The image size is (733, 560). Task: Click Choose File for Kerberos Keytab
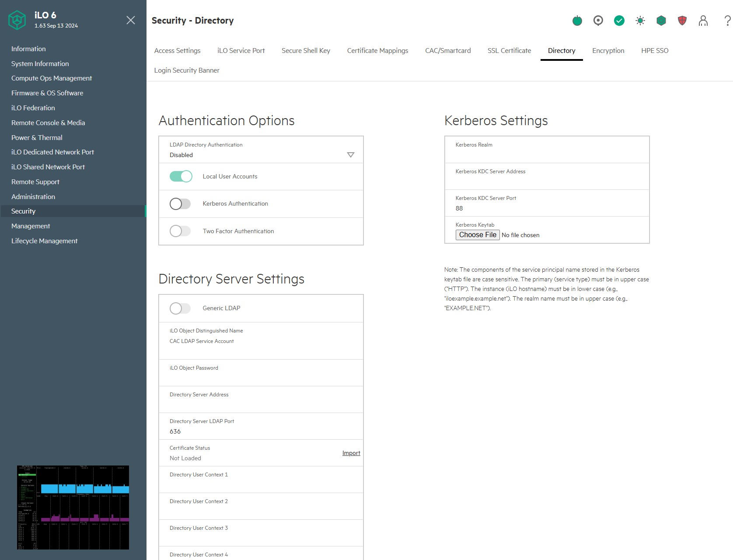(477, 235)
